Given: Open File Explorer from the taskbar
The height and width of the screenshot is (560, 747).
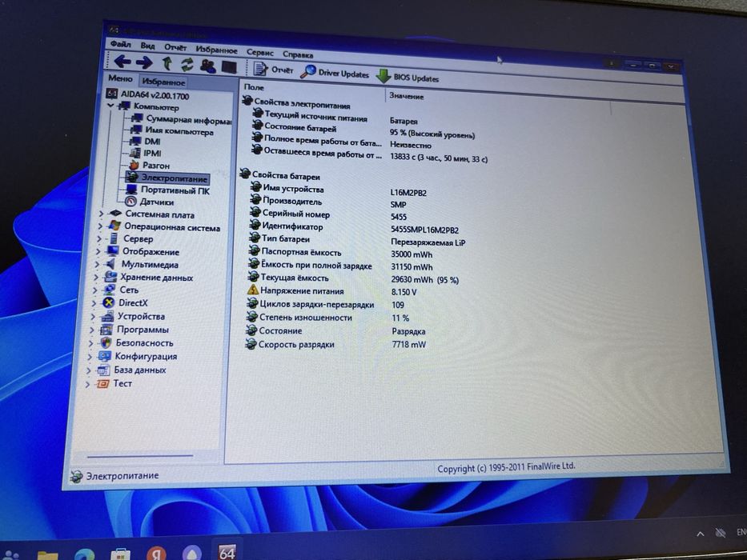Looking at the screenshot, I should tap(48, 555).
